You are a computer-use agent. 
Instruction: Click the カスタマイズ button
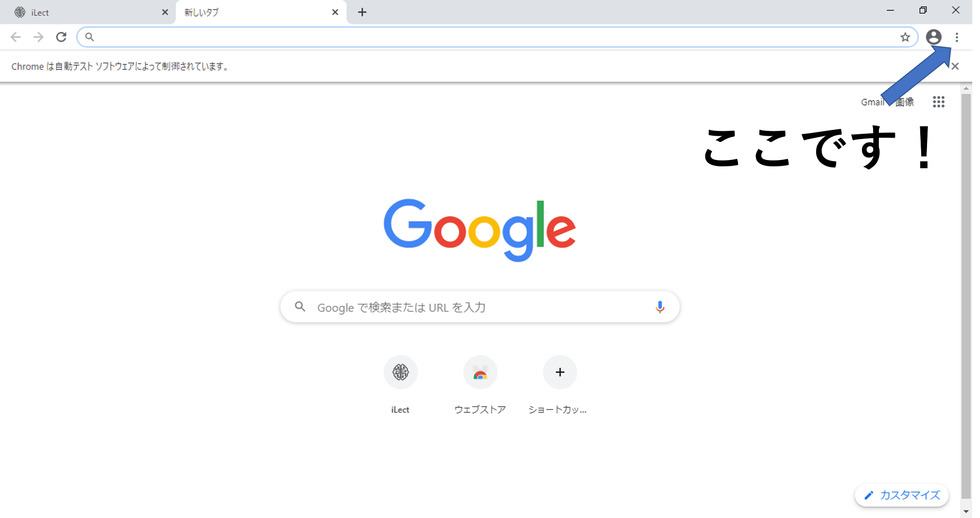click(x=902, y=495)
